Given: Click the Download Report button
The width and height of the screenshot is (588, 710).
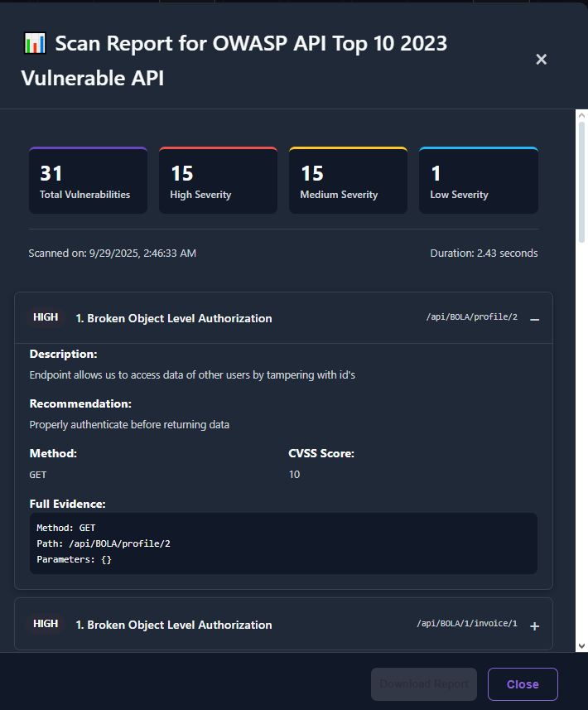Looking at the screenshot, I should click(424, 684).
